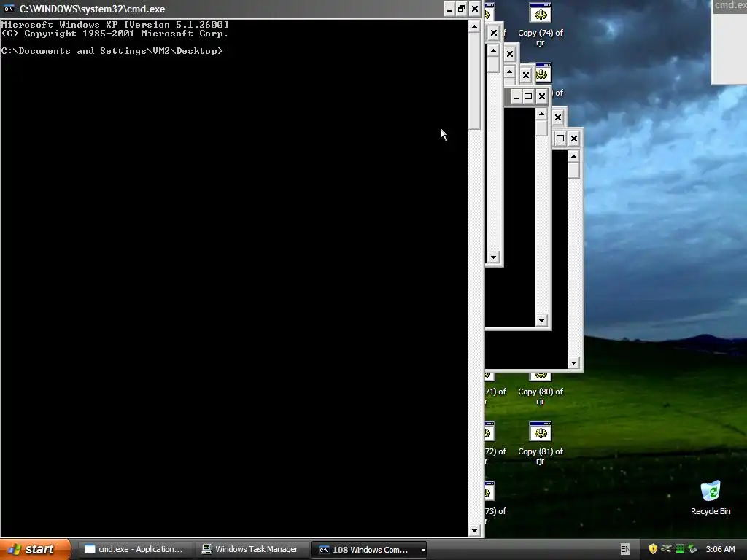This screenshot has height=560, width=747.
Task: Maximize the background window that shows minimize button
Action: click(x=528, y=97)
